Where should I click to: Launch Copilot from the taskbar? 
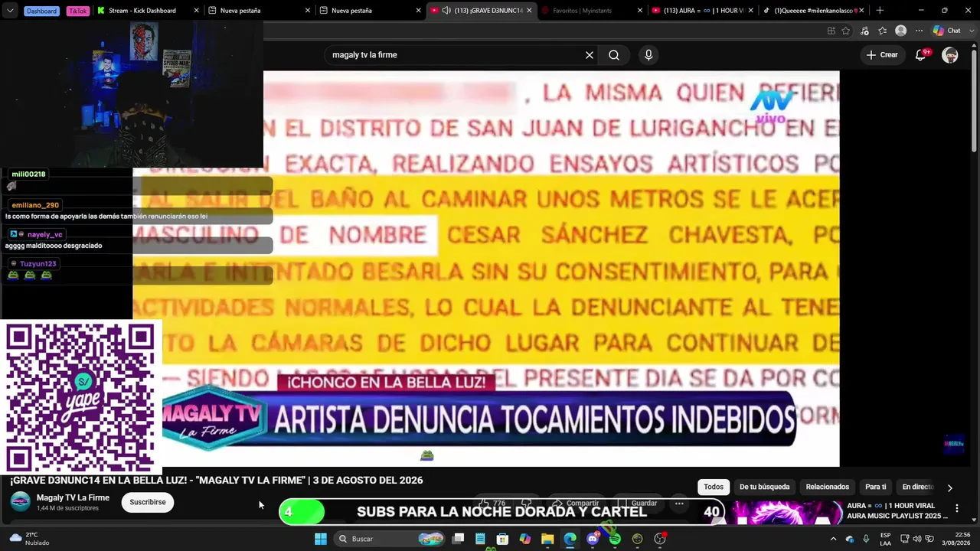(x=524, y=539)
